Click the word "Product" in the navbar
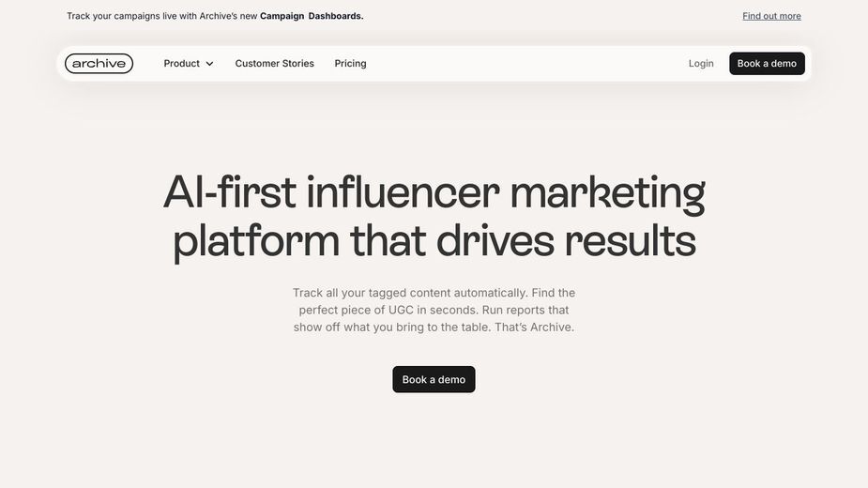Image resolution: width=868 pixels, height=488 pixels. 181,64
